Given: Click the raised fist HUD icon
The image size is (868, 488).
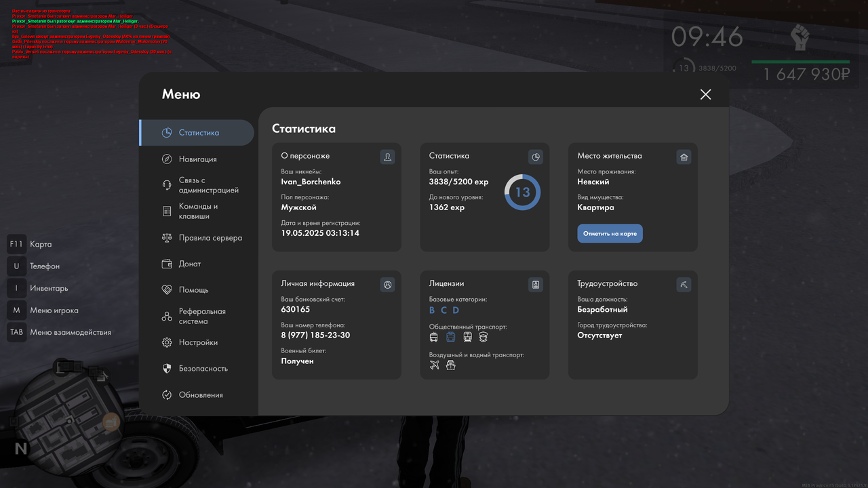Looking at the screenshot, I should point(801,37).
